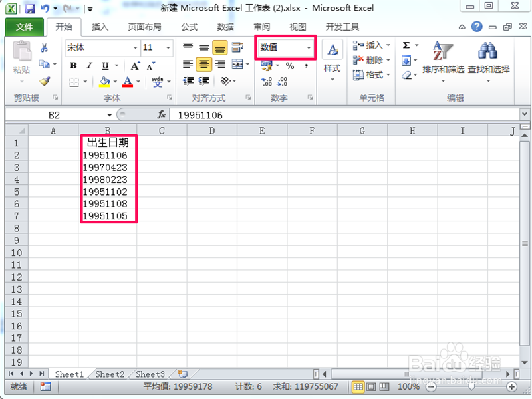
Task: Open 查找和选择 find and select
Action: (489, 61)
